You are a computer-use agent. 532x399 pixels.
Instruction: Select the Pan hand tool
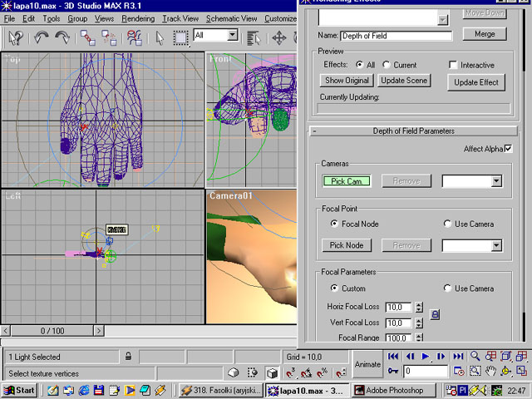pos(490,371)
